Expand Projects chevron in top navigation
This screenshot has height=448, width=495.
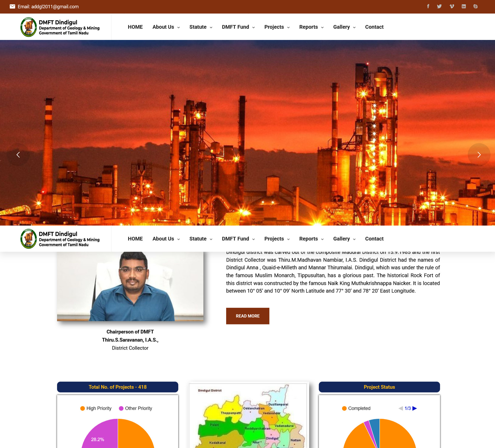(x=288, y=28)
